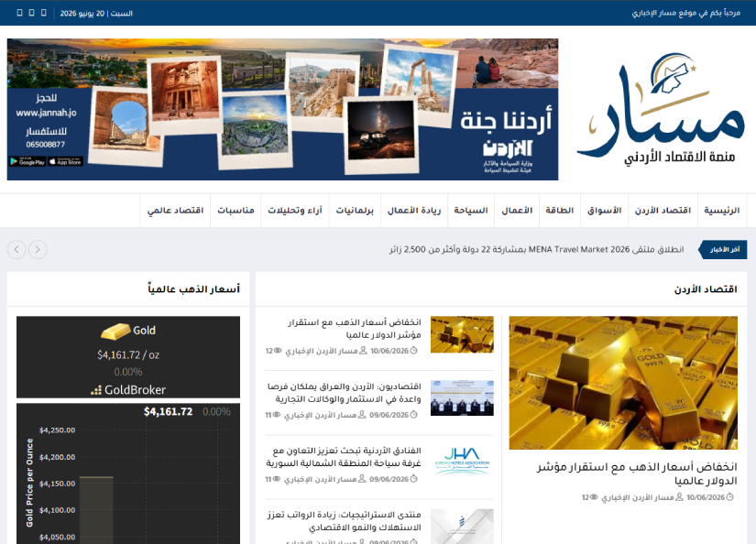
Task: Open the GoldBroker logo link
Action: [128, 390]
